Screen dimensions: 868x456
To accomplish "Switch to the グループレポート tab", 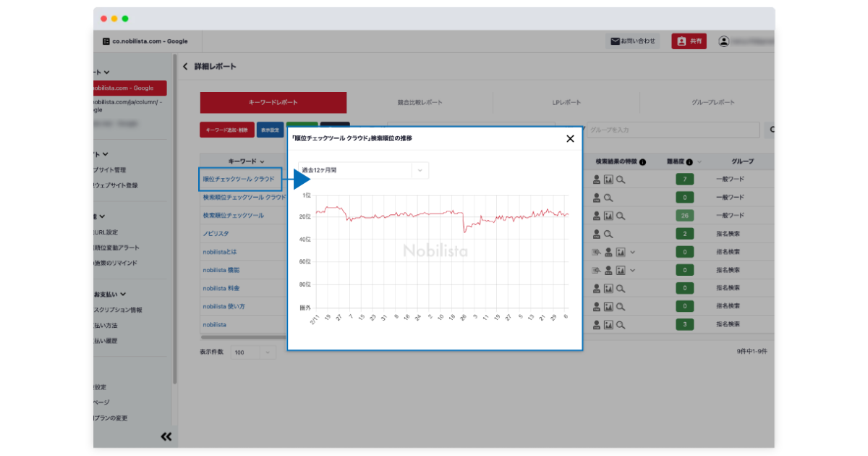I will click(x=712, y=103).
